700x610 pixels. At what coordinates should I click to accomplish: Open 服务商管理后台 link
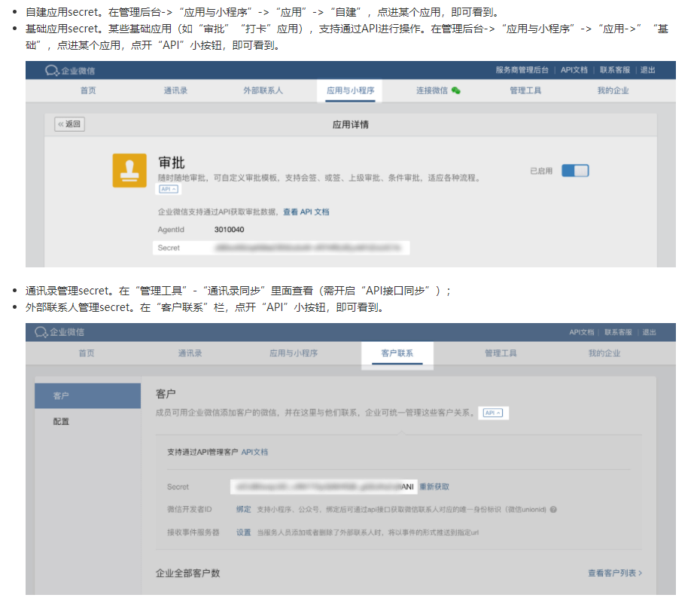click(x=522, y=70)
